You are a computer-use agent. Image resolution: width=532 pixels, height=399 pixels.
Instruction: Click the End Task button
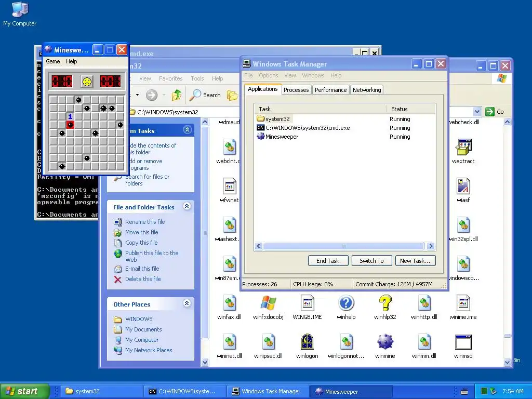point(328,261)
